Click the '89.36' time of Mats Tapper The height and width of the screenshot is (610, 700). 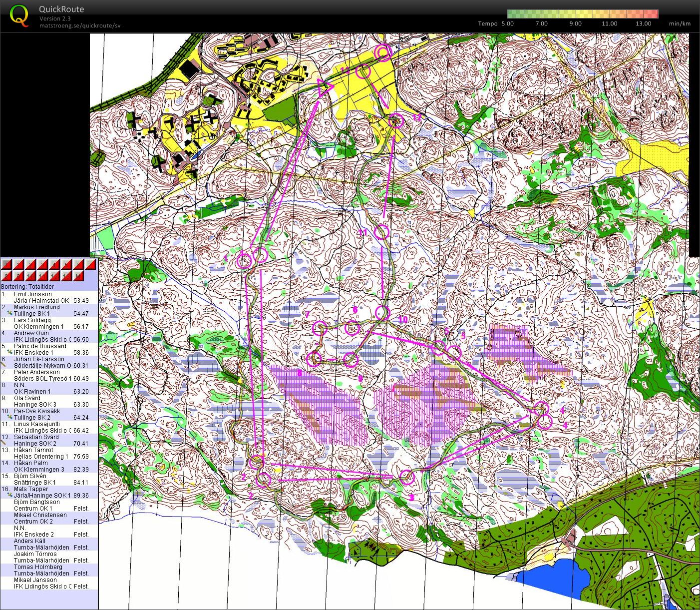tap(81, 496)
